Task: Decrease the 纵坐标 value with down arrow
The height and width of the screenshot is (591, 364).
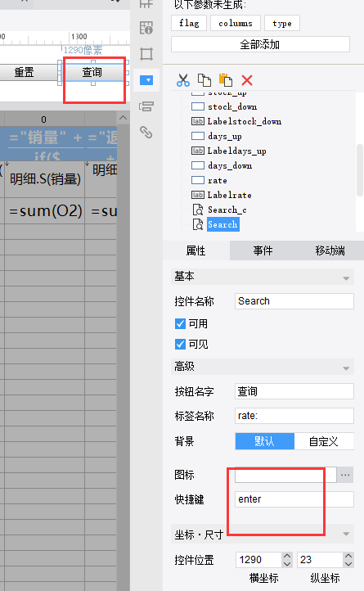Action: coord(348,564)
